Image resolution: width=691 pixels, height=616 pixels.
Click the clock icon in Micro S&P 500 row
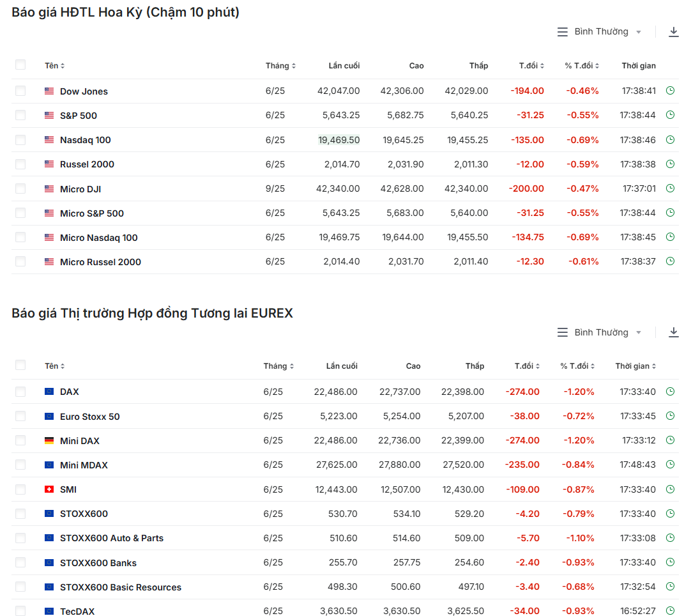(x=670, y=213)
